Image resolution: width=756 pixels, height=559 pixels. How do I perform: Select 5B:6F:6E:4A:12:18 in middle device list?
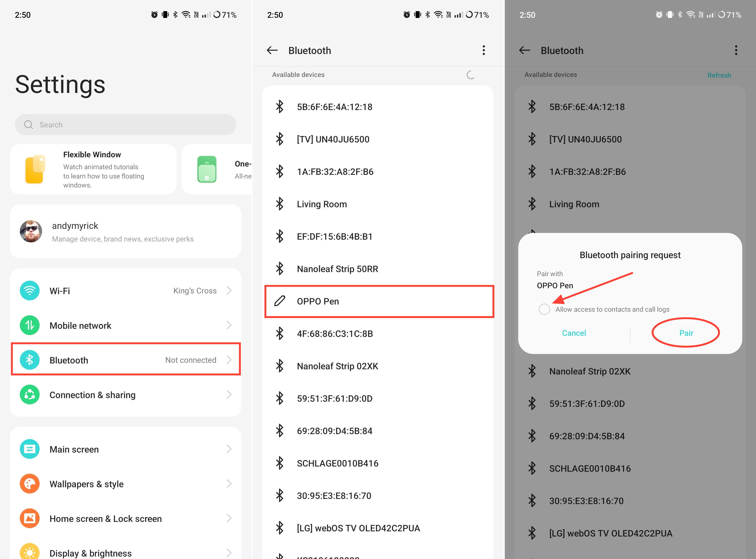tap(378, 107)
